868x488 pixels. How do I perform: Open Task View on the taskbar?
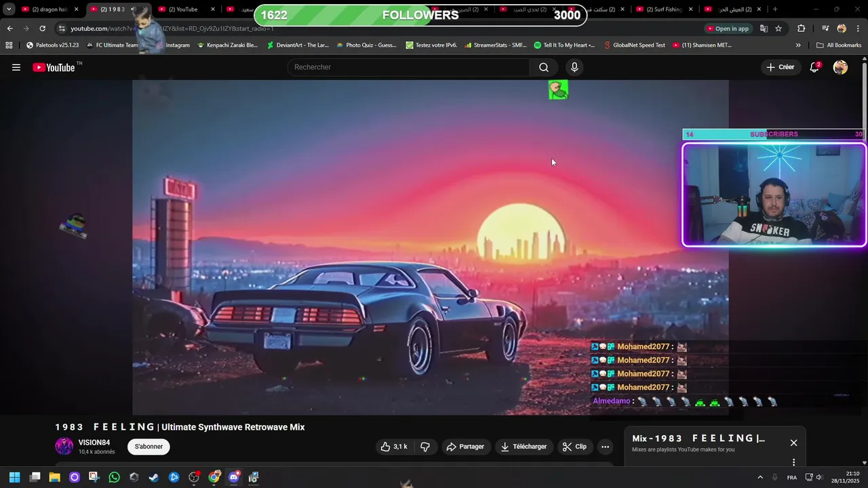[x=35, y=477]
